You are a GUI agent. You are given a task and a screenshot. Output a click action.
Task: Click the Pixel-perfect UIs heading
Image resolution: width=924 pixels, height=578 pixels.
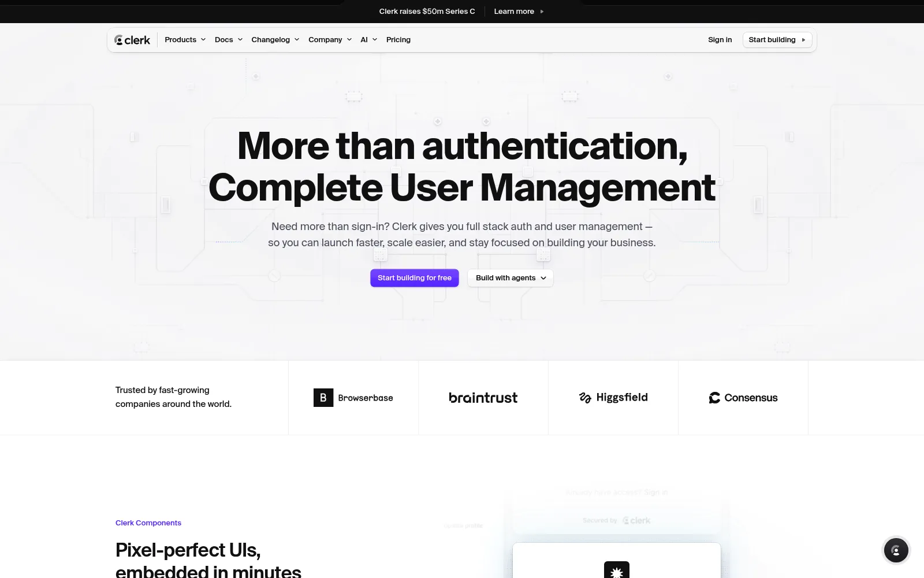(x=208, y=560)
